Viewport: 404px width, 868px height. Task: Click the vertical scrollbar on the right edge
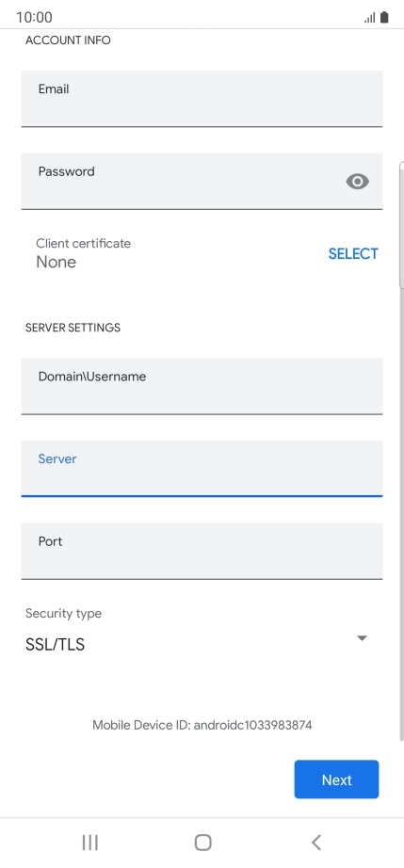(401, 451)
